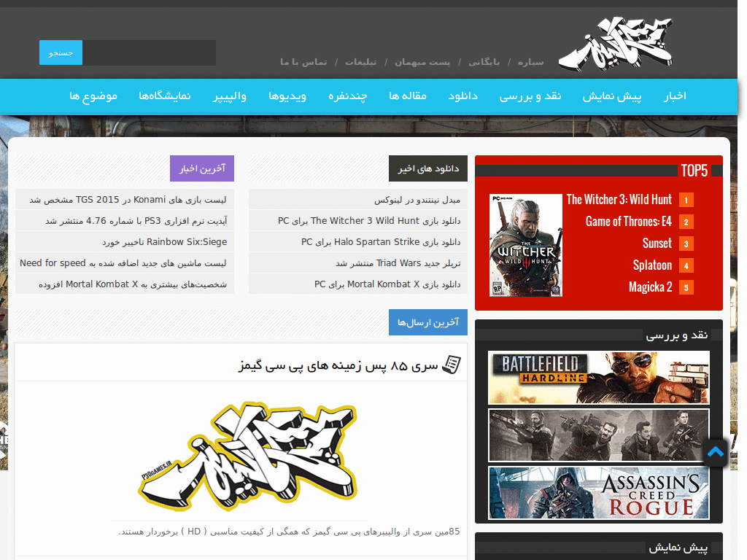Open the ویدیوها videos menu
This screenshot has width=747, height=560.
tap(287, 96)
